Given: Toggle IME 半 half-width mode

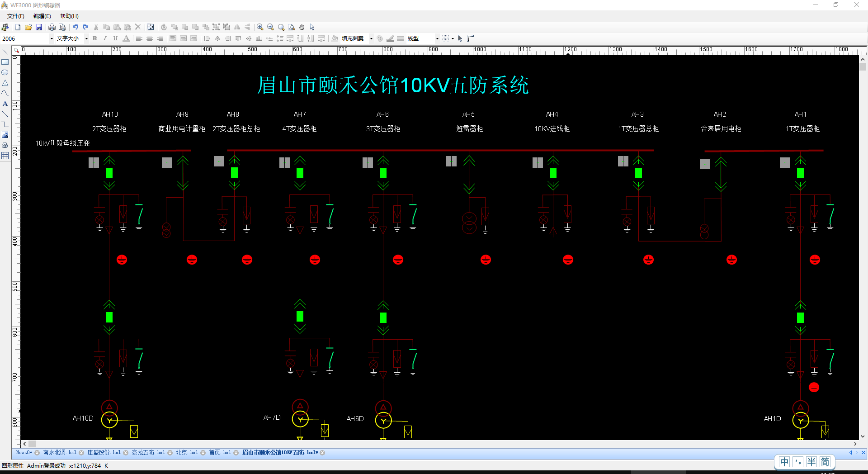Looking at the screenshot, I should click(811, 462).
